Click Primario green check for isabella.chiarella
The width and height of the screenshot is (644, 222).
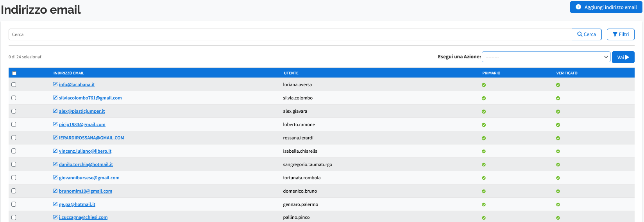pyautogui.click(x=484, y=152)
